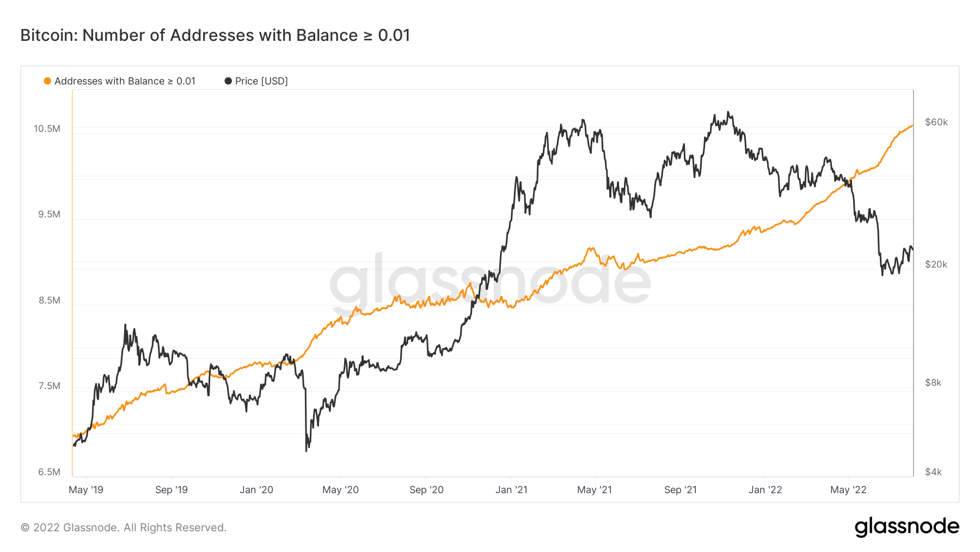Select the Sep '20 x-axis label
Viewport: 980px width, 552px height.
point(426,490)
